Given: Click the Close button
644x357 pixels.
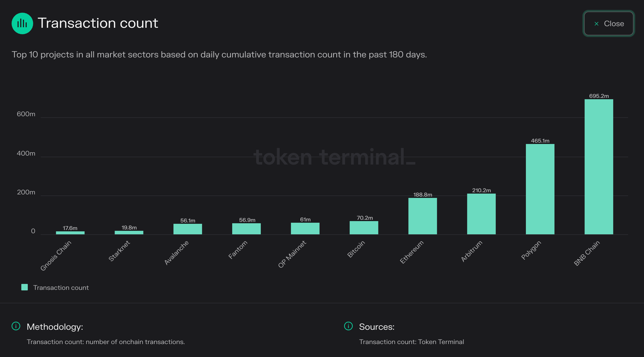Looking at the screenshot, I should point(609,24).
